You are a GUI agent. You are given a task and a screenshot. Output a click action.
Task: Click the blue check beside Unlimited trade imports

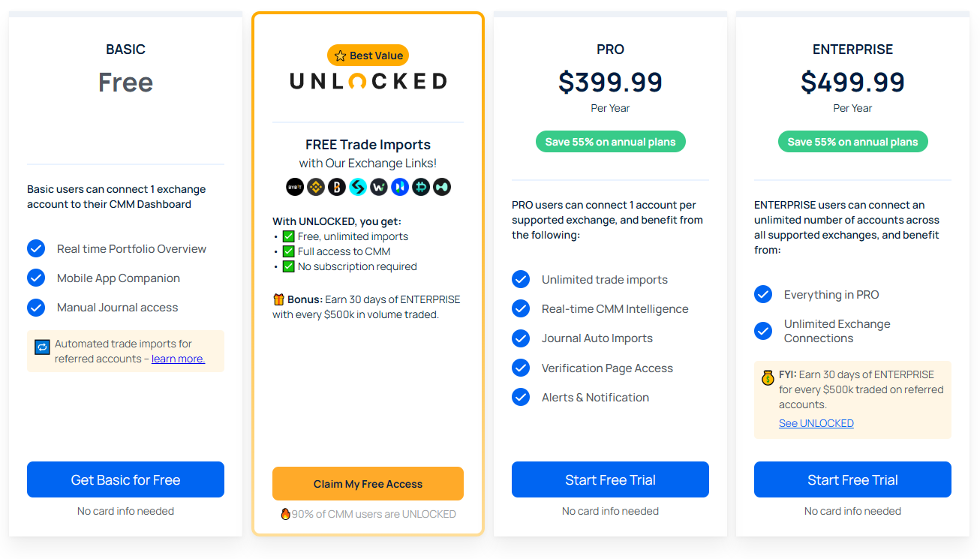pyautogui.click(x=521, y=279)
